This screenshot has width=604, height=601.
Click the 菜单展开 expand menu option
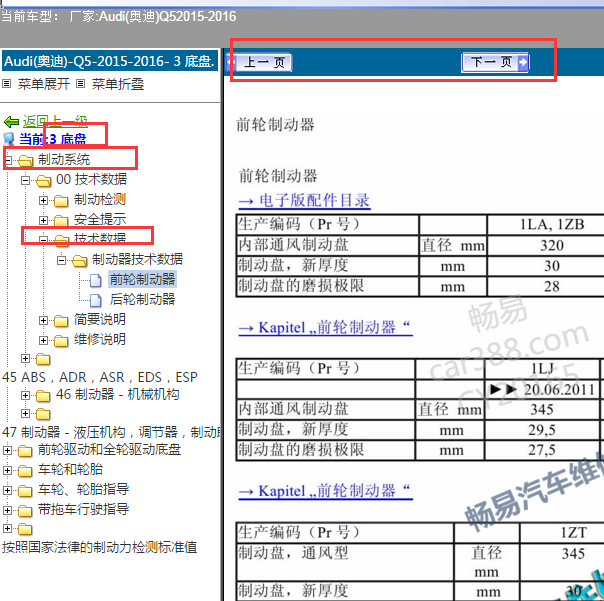pyautogui.click(x=44, y=84)
